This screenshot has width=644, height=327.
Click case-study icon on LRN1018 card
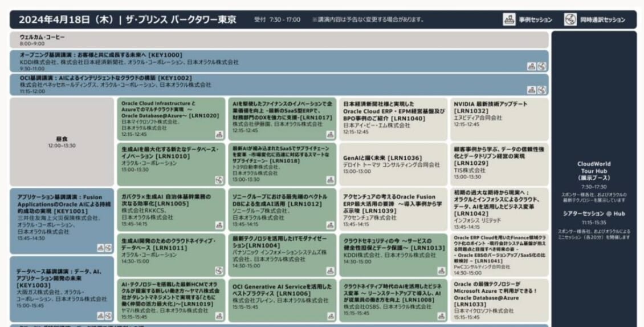pos(330,180)
